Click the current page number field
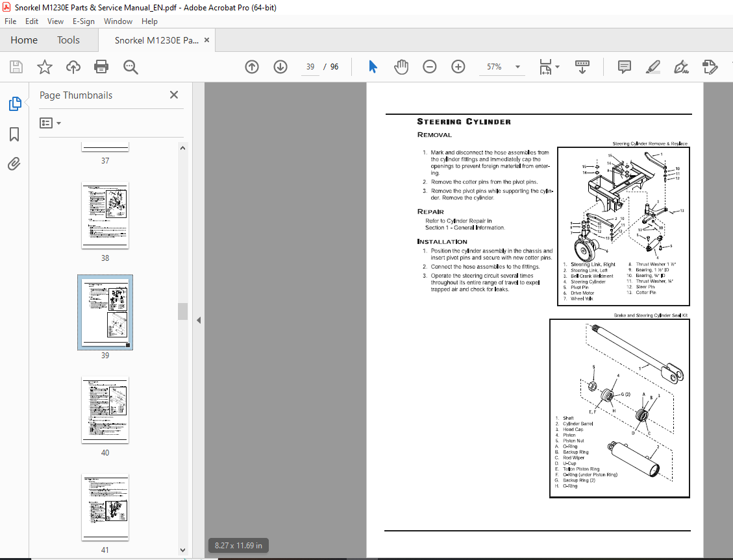 tap(310, 67)
